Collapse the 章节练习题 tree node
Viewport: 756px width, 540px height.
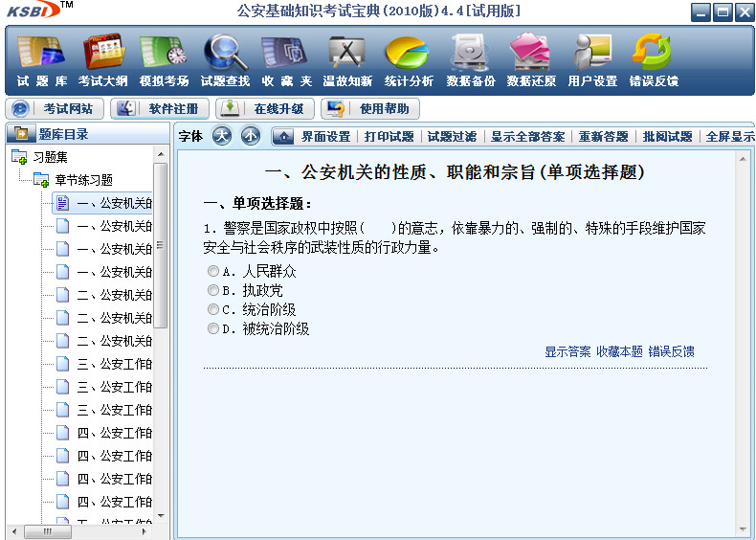tap(41, 180)
